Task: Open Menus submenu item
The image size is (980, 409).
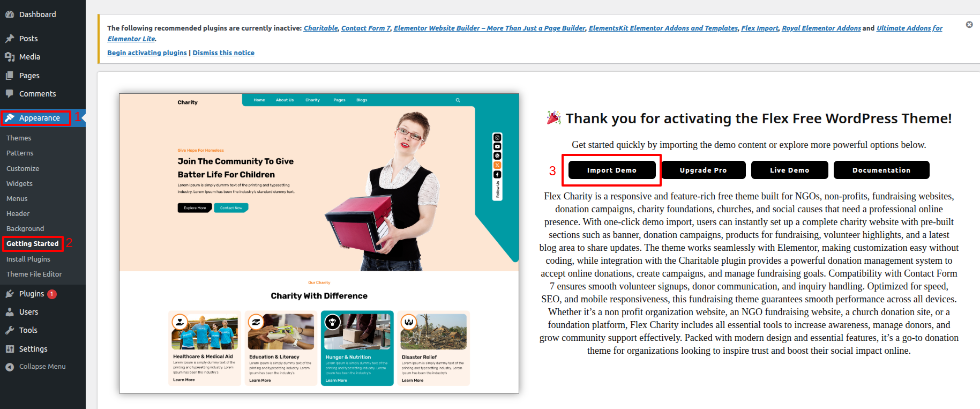Action: tap(17, 198)
